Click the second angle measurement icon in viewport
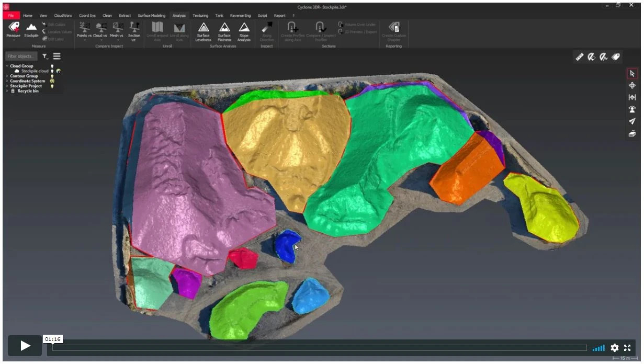The image size is (644, 364). (x=592, y=57)
